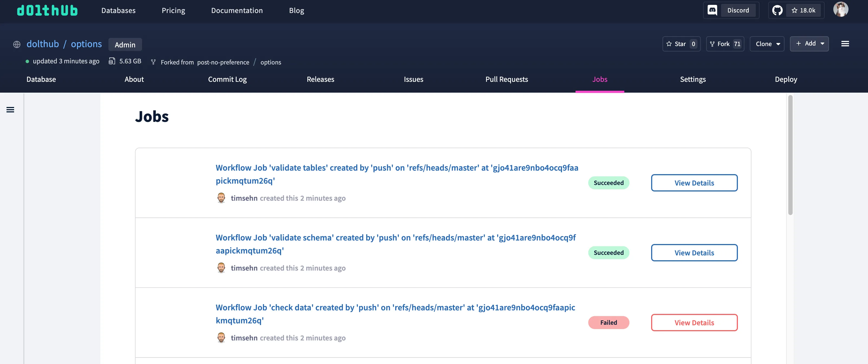This screenshot has height=364, width=868.
Task: Click the GitHub icon showing 18.0k stars
Action: 777,10
